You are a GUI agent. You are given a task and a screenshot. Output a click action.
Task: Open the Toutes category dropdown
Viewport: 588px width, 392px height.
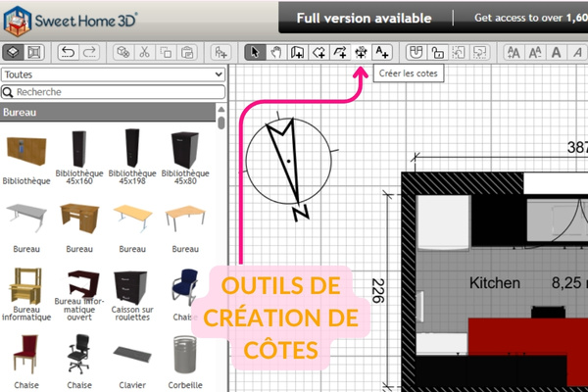[114, 74]
